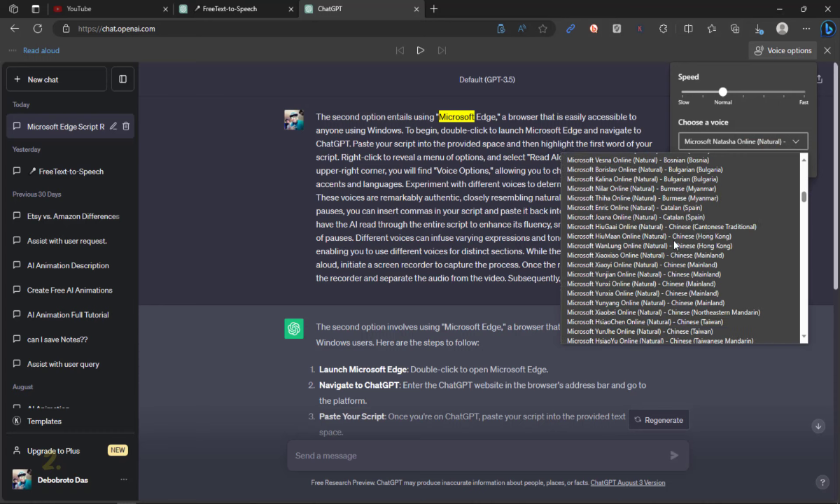The width and height of the screenshot is (840, 504).
Task: Switch to the YouTube tab
Action: [112, 9]
